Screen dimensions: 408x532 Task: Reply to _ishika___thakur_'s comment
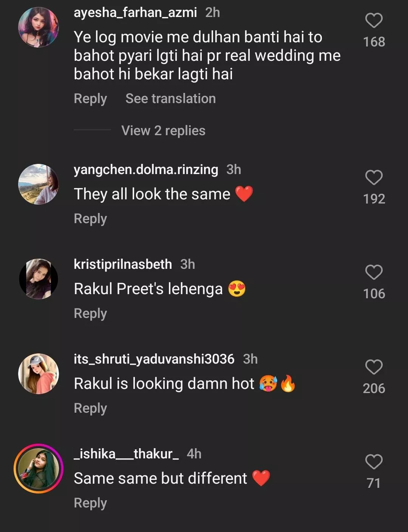pyautogui.click(x=90, y=503)
